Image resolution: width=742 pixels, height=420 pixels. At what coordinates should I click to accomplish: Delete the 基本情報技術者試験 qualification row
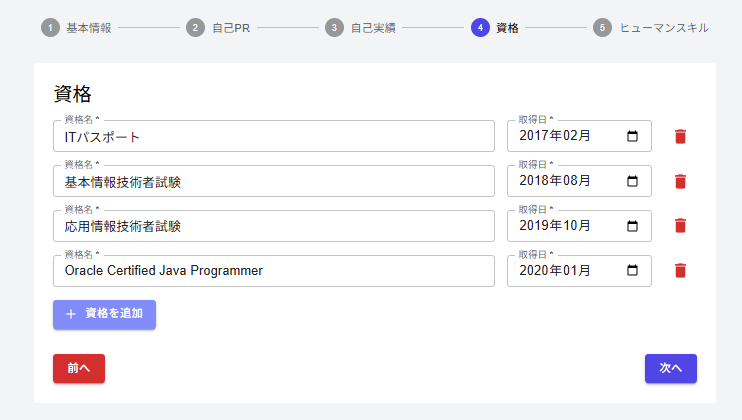tap(680, 181)
